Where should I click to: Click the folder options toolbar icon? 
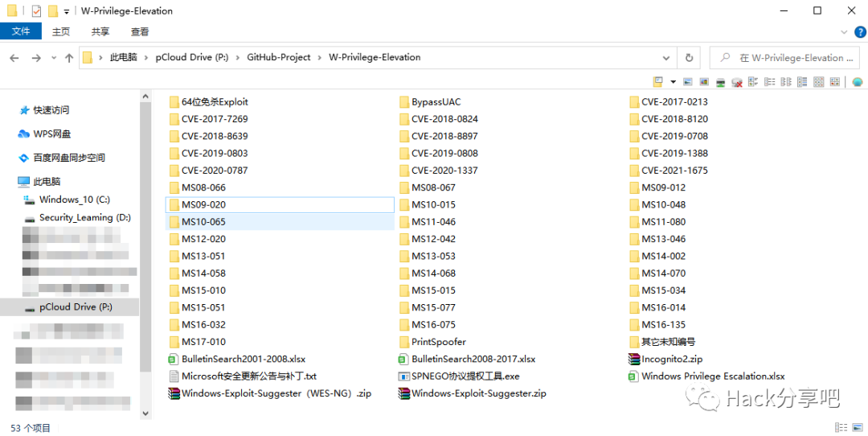click(658, 82)
